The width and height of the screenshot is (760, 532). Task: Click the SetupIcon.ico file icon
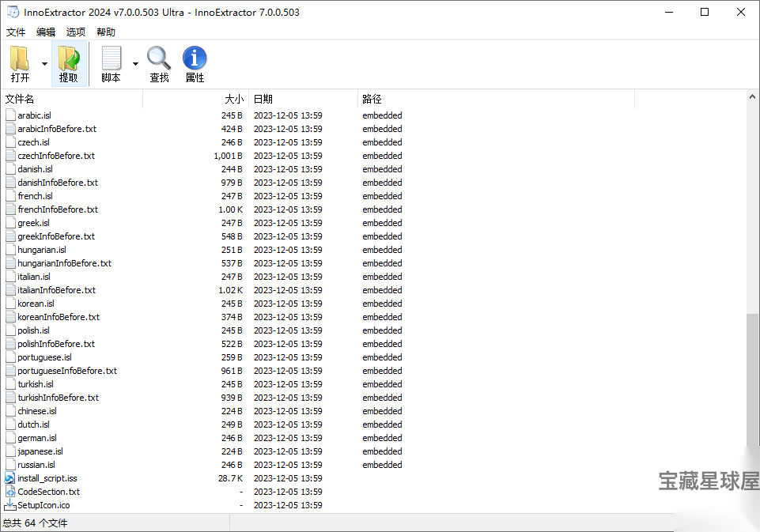(x=10, y=505)
